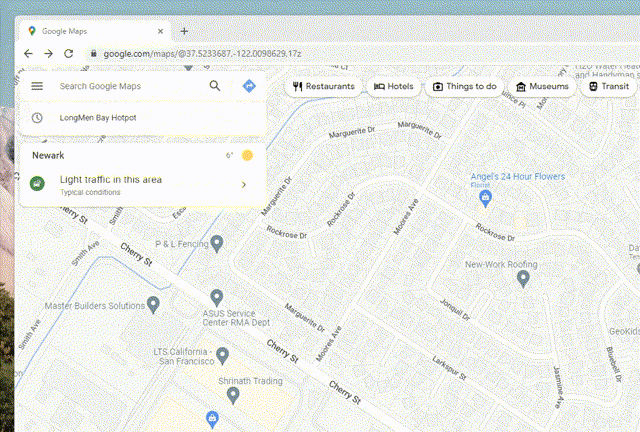Click the Master Builders Solutions label
Viewport: 640px width, 432px height.
pos(95,305)
